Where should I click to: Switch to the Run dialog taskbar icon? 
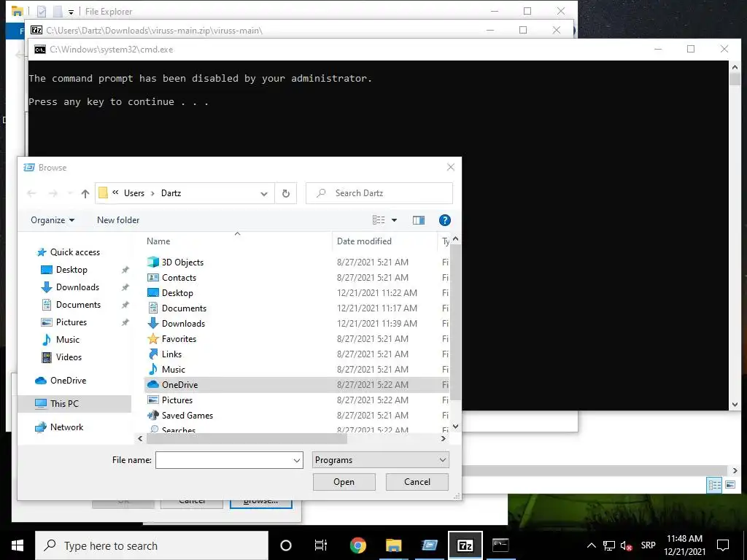[x=429, y=545]
